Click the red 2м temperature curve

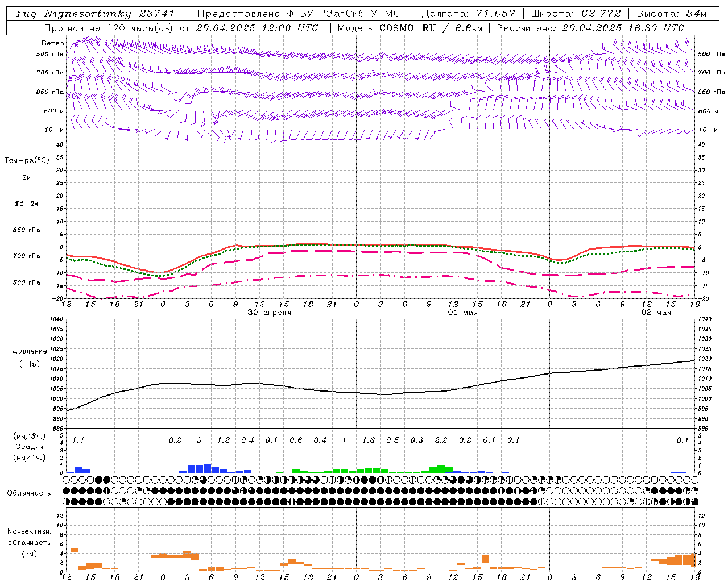click(381, 246)
